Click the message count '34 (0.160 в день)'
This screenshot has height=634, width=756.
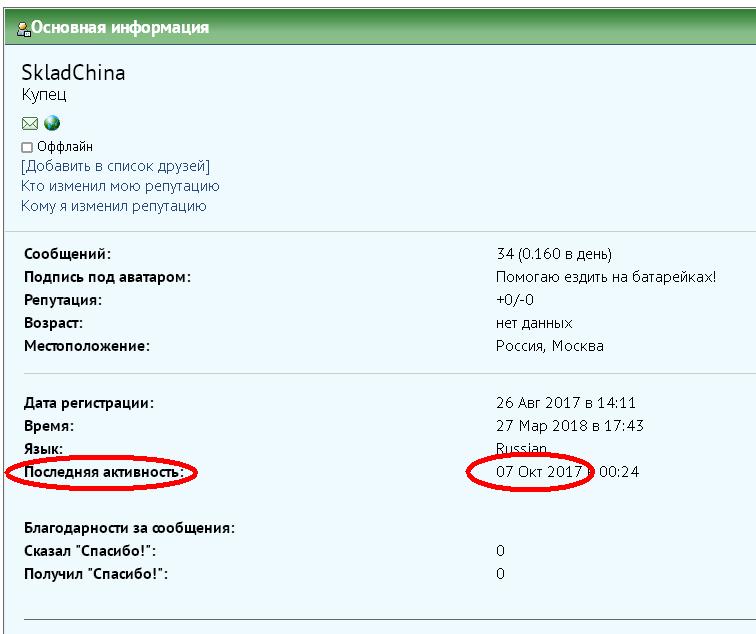click(554, 254)
